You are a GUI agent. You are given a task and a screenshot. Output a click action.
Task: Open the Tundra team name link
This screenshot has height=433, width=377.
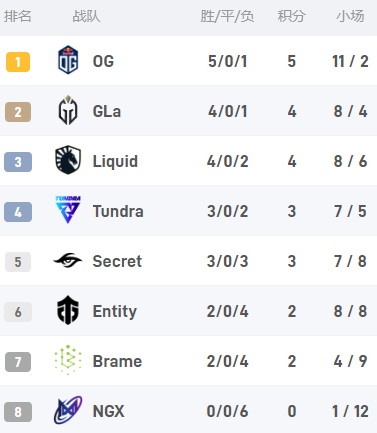(118, 211)
